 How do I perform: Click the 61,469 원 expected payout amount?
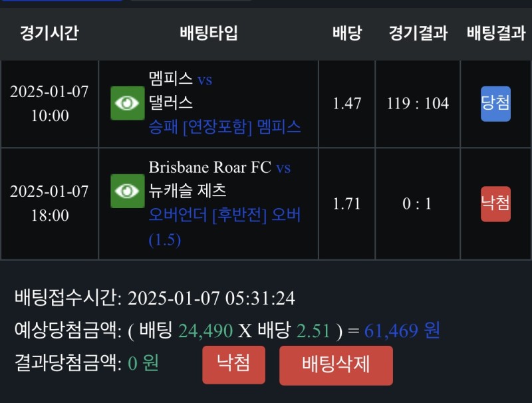click(x=402, y=331)
